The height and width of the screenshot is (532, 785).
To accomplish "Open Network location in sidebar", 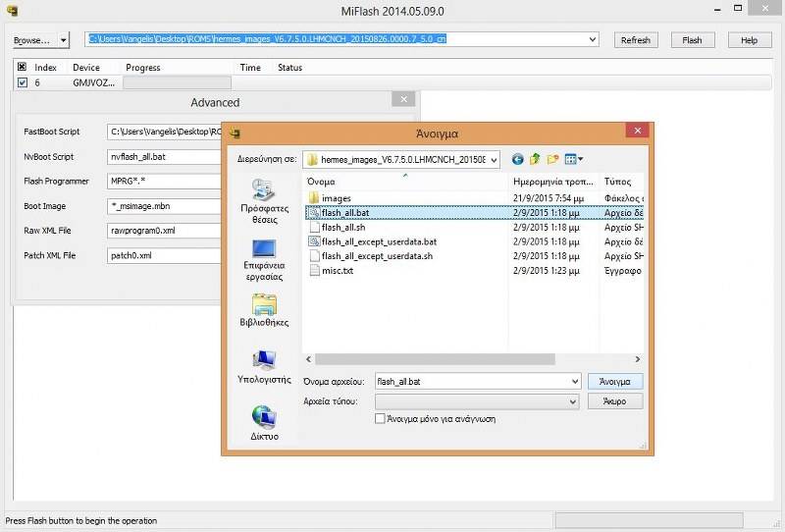I will tap(264, 424).
